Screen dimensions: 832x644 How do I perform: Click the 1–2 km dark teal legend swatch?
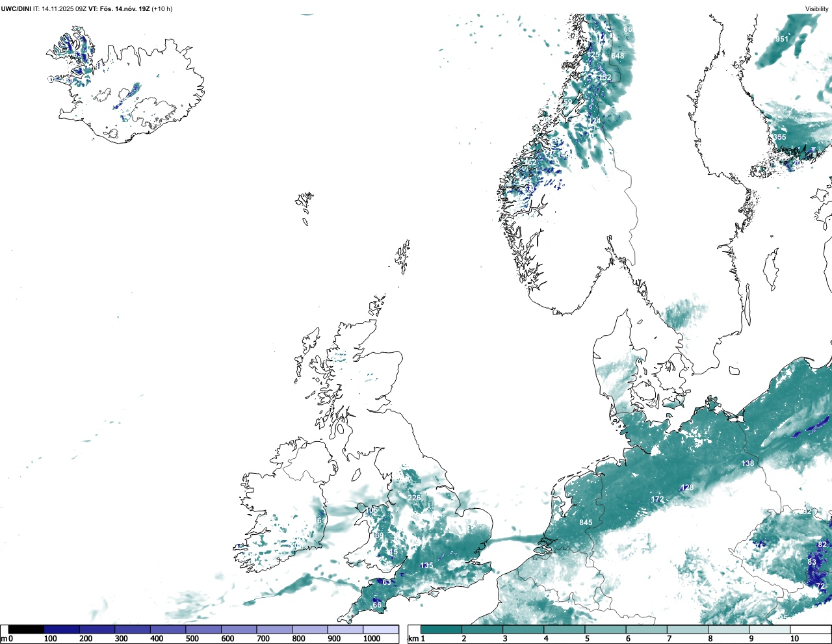coord(441,629)
